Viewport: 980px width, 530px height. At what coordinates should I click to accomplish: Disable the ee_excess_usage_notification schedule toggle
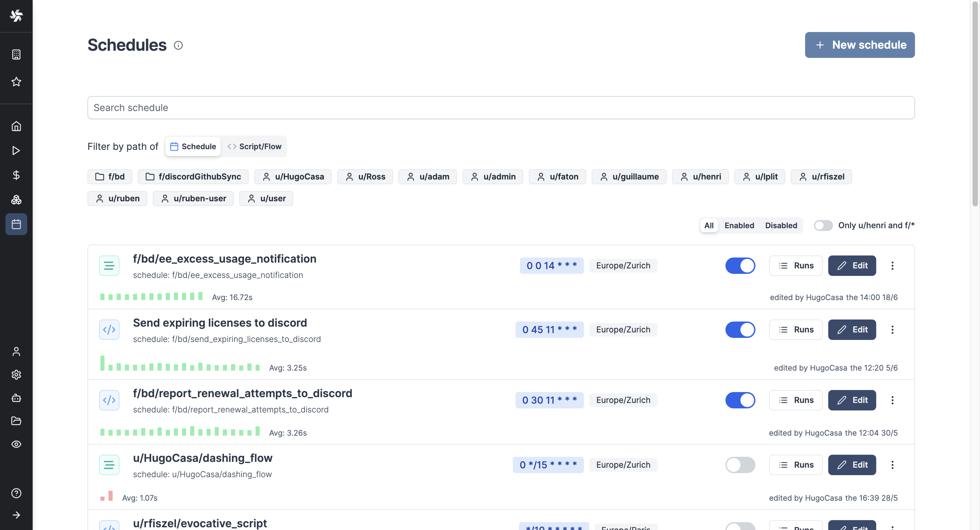[x=740, y=265]
